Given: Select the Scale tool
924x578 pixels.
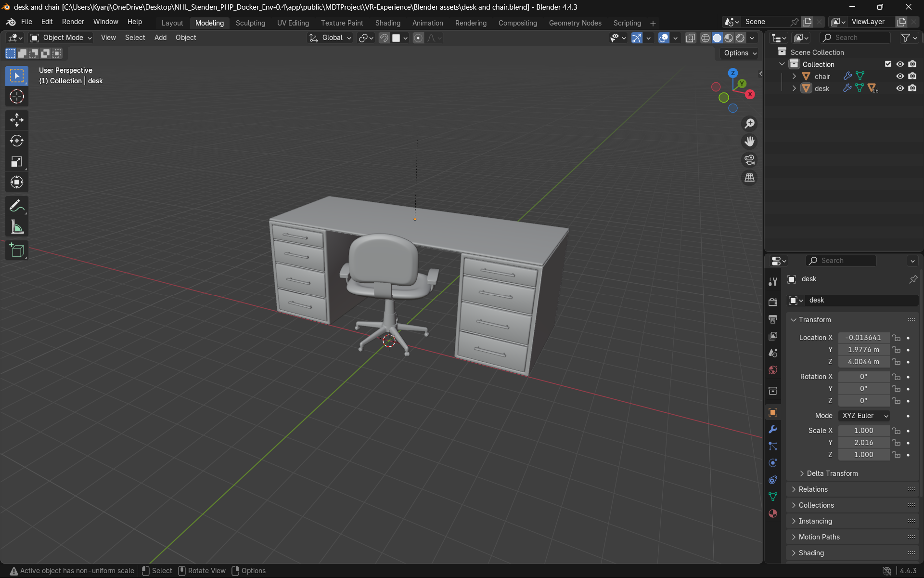Looking at the screenshot, I should (17, 161).
